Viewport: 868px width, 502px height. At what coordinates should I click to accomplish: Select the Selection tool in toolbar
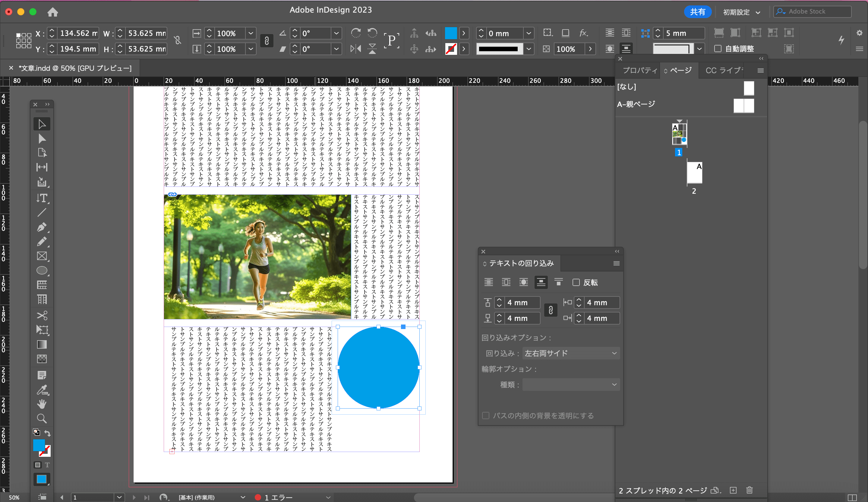point(42,123)
